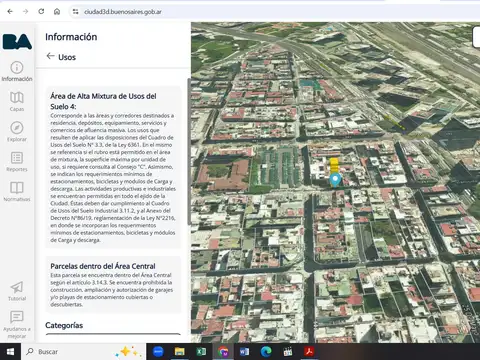Click the BA logo

point(17,42)
